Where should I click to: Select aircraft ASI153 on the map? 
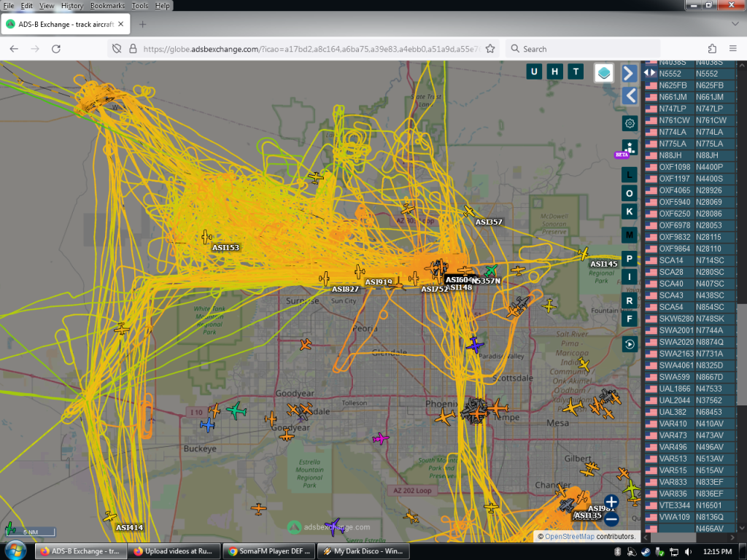pyautogui.click(x=206, y=236)
